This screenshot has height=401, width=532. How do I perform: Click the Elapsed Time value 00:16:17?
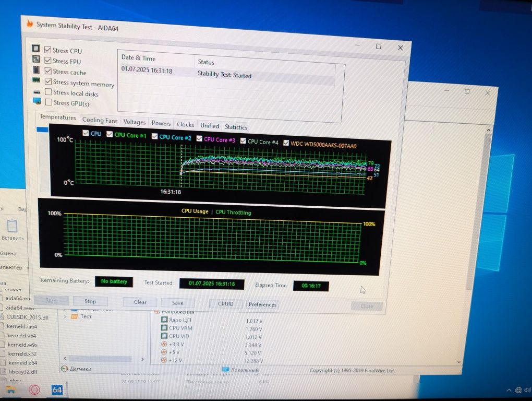coord(311,286)
